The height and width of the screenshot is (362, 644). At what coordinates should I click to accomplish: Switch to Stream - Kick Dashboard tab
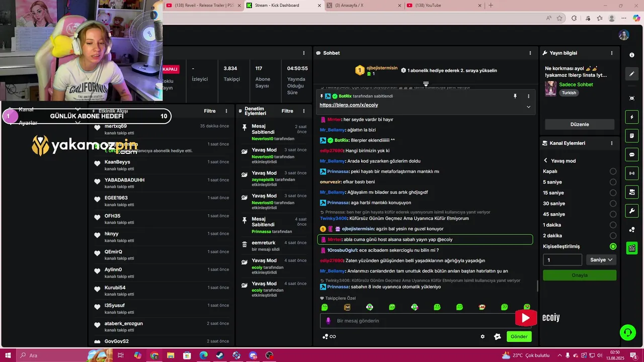(283, 6)
